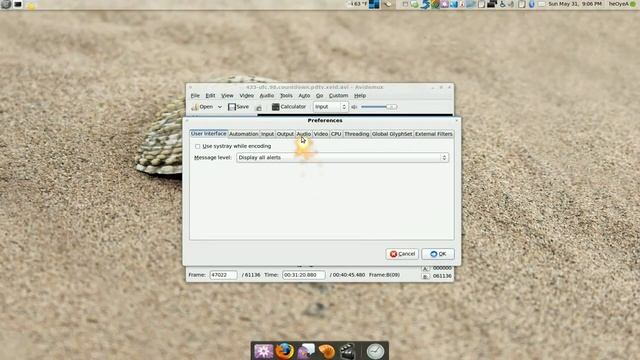
Task: Click the weather temperature applet
Action: [357, 4]
